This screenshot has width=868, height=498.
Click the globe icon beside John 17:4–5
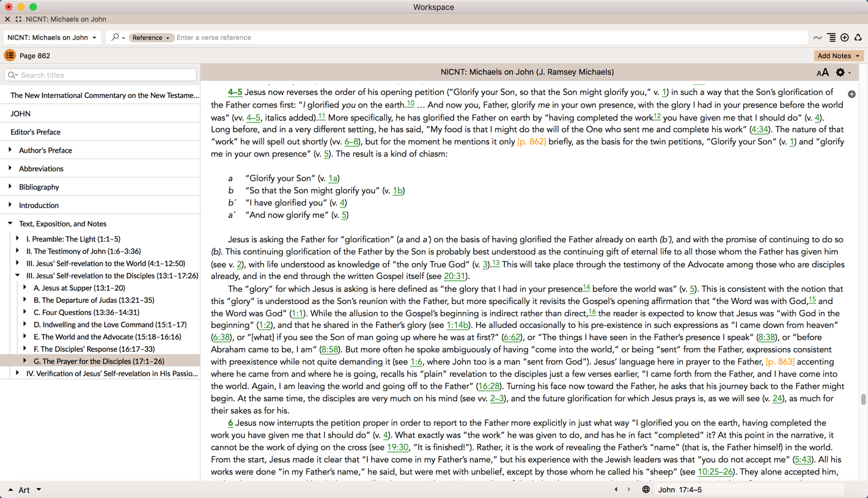click(x=645, y=489)
